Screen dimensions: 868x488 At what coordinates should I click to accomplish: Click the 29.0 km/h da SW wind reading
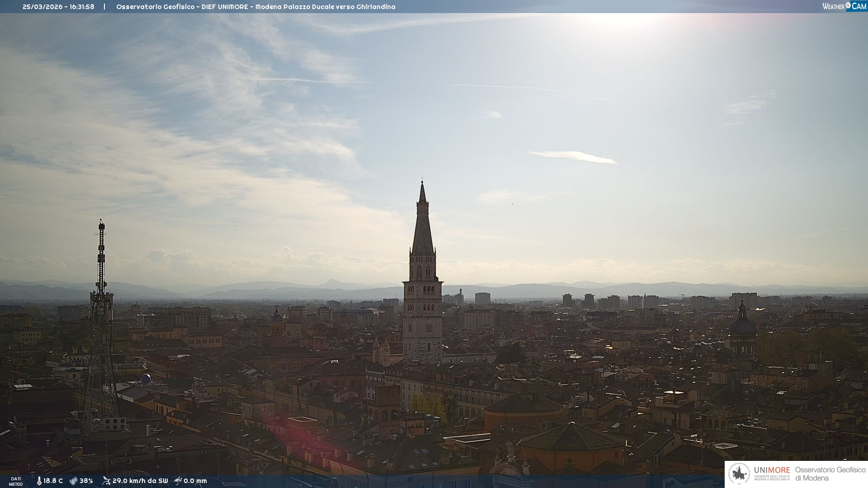pyautogui.click(x=140, y=481)
